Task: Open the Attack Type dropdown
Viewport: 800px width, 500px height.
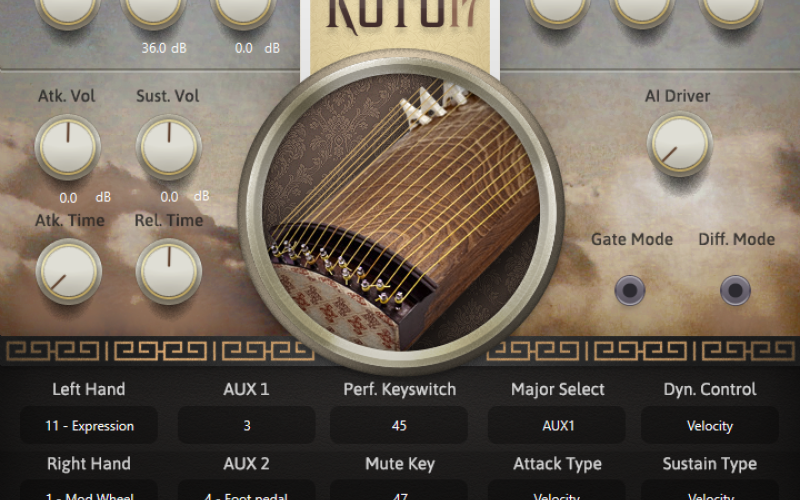Action: (557, 491)
